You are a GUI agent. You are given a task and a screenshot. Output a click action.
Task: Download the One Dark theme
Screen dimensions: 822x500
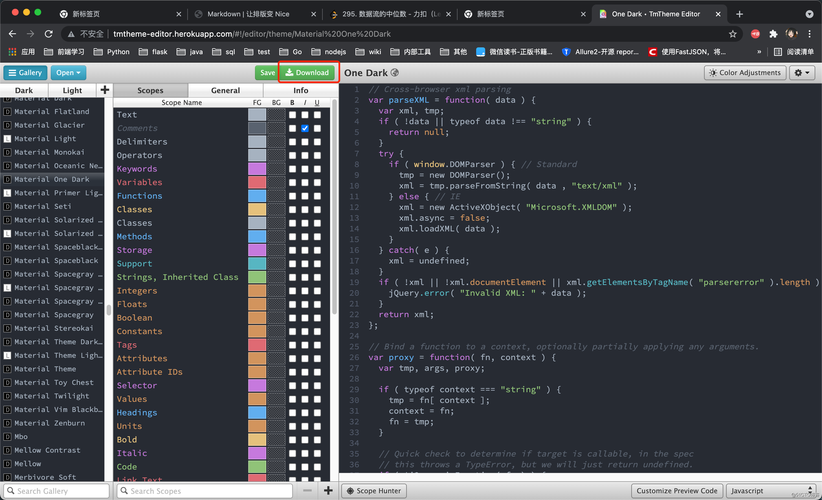[x=307, y=73]
